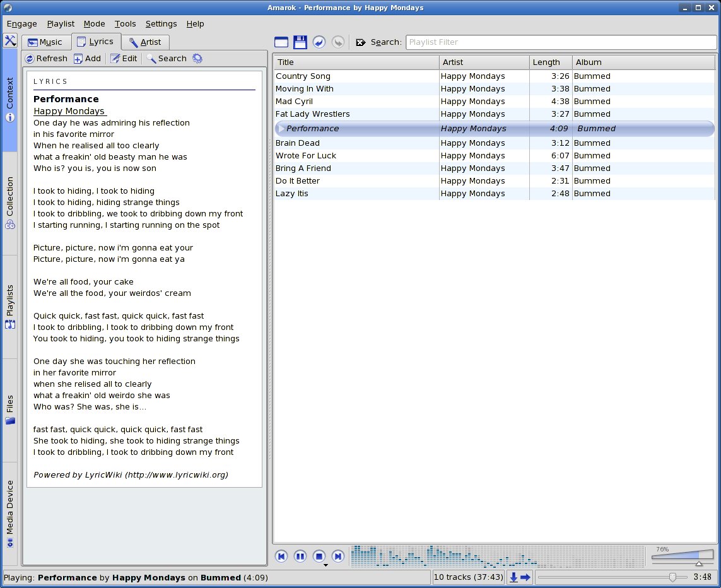Image resolution: width=721 pixels, height=588 pixels.
Task: Click the 3:48 remaining time display
Action: coord(703,577)
